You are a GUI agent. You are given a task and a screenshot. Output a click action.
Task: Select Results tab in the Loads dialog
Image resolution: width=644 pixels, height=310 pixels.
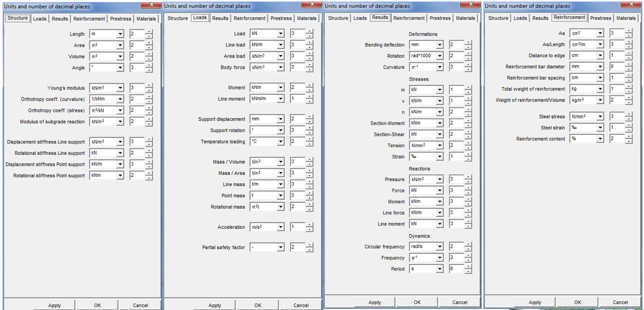point(220,18)
